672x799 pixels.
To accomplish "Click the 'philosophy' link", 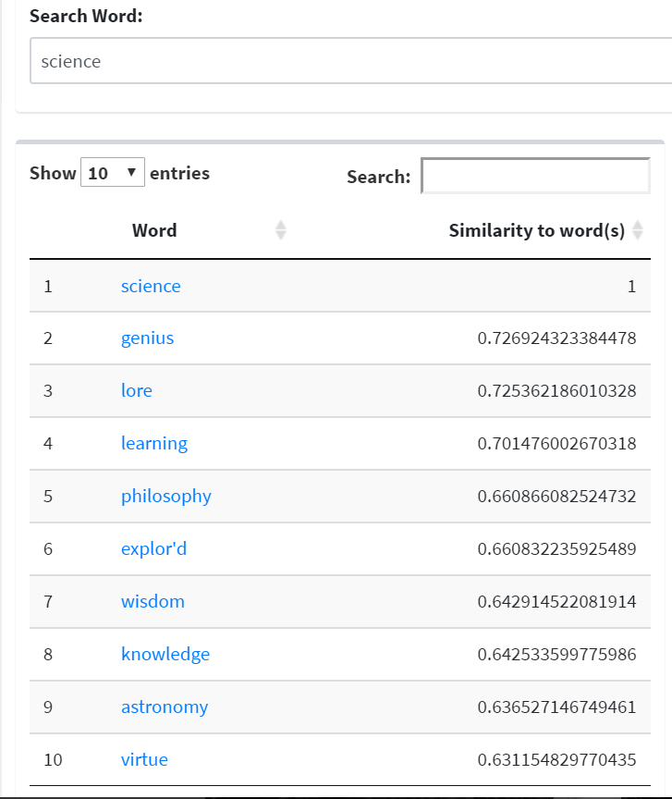I will point(165,496).
